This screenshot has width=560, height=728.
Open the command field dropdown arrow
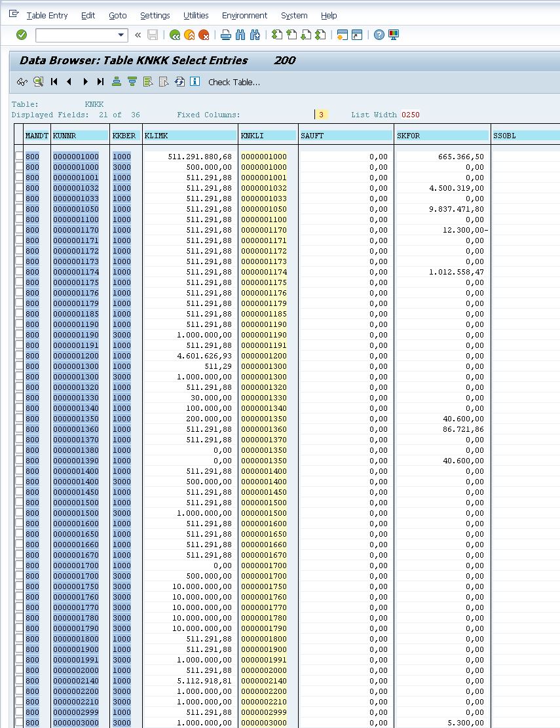(x=121, y=35)
